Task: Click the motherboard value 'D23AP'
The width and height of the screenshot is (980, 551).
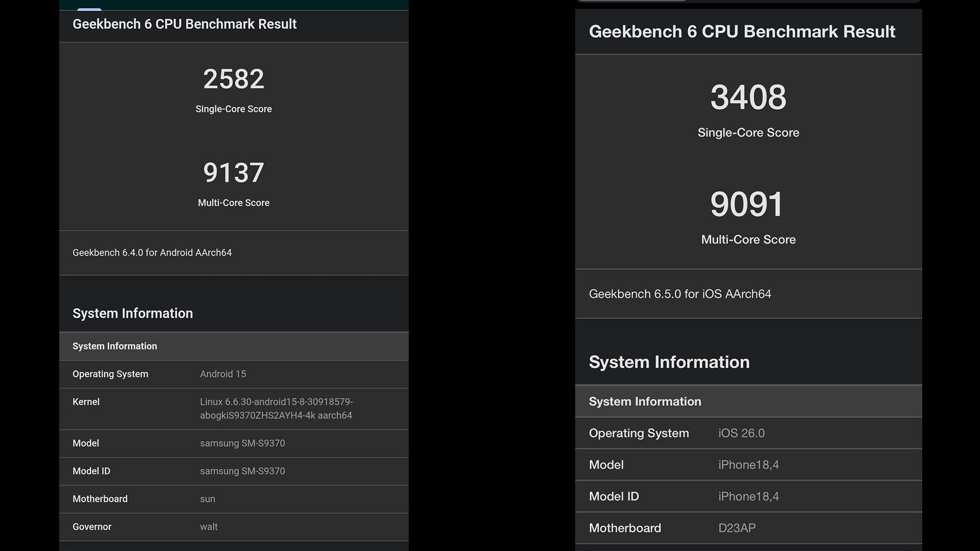Action: [737, 528]
